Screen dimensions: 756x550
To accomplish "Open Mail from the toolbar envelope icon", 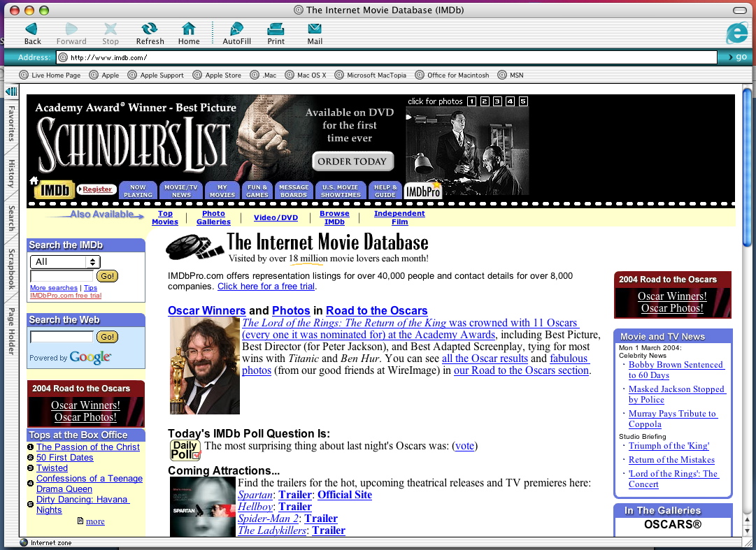I will [315, 29].
